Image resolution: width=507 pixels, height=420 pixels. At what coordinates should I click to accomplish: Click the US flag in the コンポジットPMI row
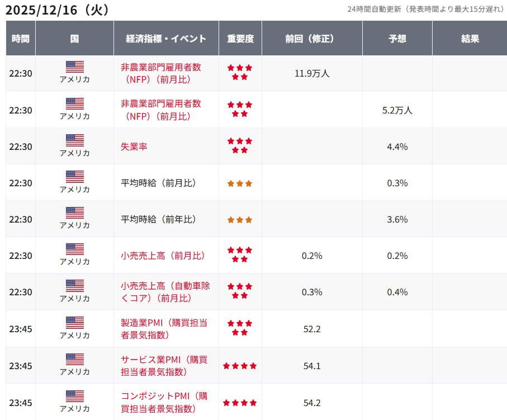click(x=74, y=396)
